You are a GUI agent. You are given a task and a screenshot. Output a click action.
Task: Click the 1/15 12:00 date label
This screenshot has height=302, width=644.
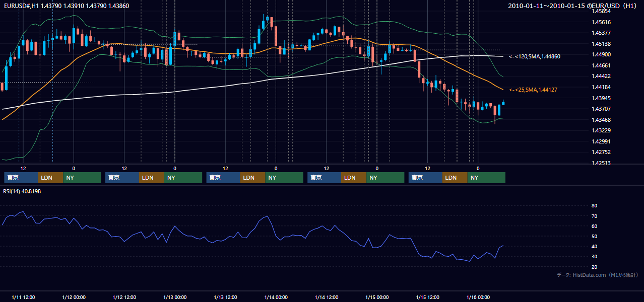427,297
